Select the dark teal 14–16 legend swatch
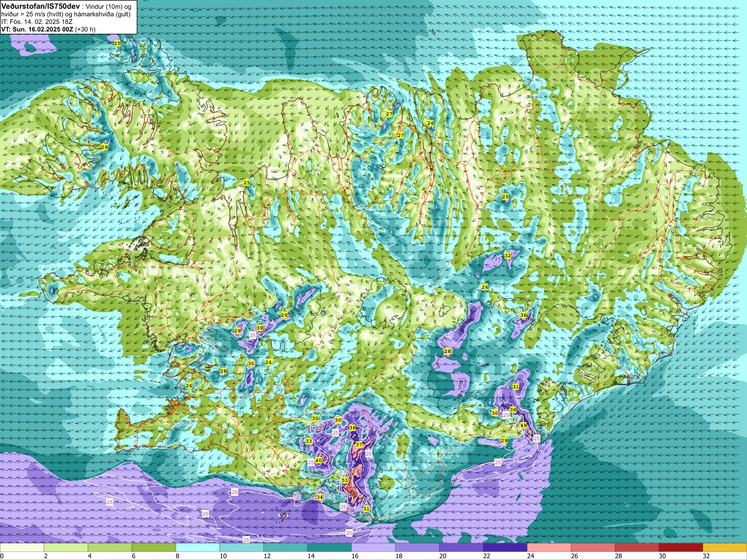 click(329, 548)
